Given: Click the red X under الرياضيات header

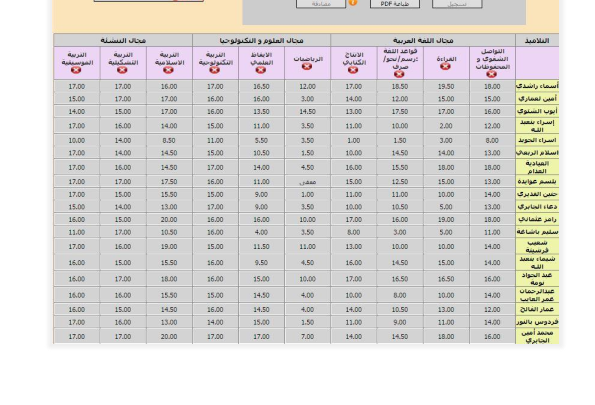Looking at the screenshot, I should pos(307,66).
